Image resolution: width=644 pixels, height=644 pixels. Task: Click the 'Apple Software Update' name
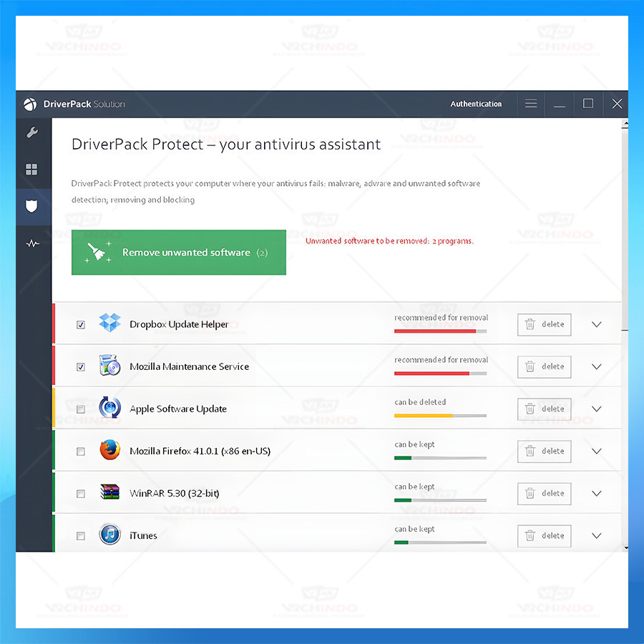(x=178, y=409)
